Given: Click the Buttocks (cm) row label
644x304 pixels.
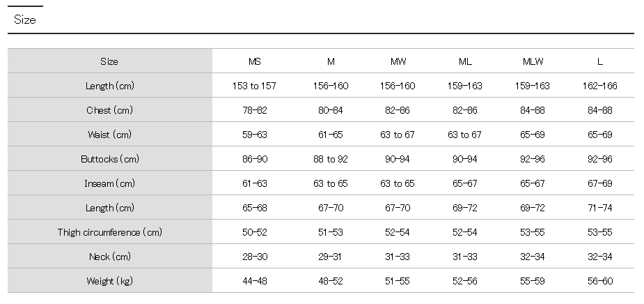Looking at the screenshot, I should 109,159.
